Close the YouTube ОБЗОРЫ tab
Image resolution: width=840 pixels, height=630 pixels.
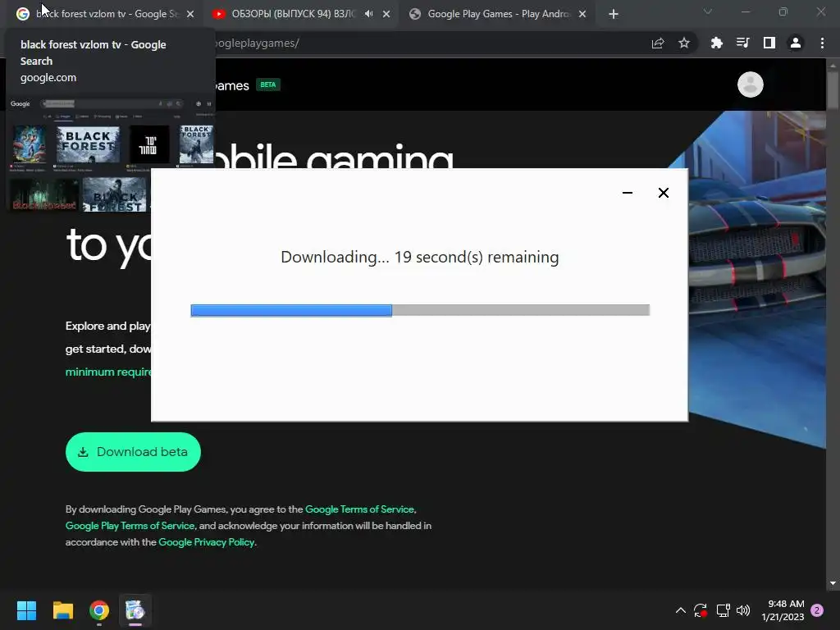[x=386, y=15]
